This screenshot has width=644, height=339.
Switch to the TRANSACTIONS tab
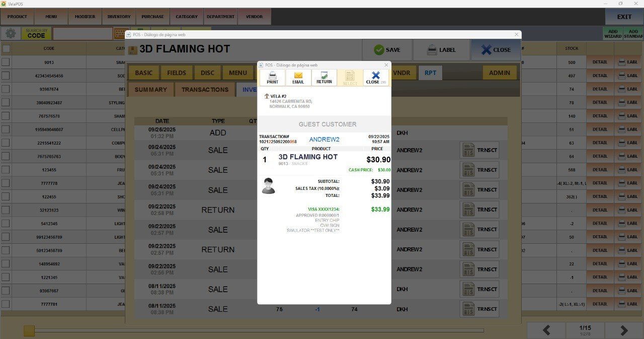pos(205,90)
